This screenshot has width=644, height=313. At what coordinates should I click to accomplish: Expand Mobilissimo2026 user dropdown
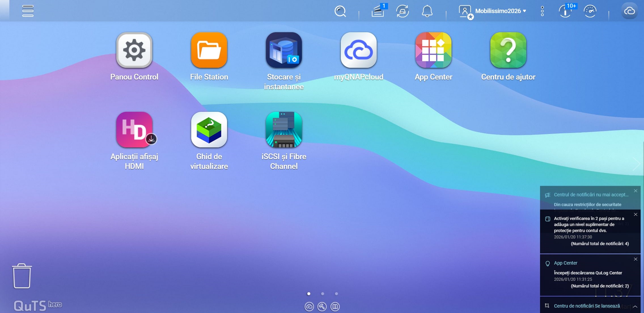coord(500,11)
